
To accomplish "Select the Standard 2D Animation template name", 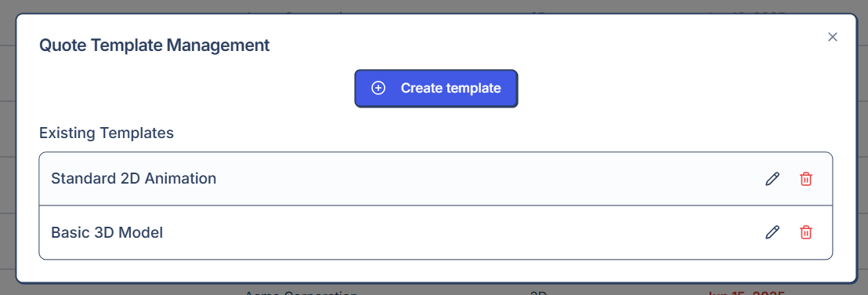I will (133, 179).
